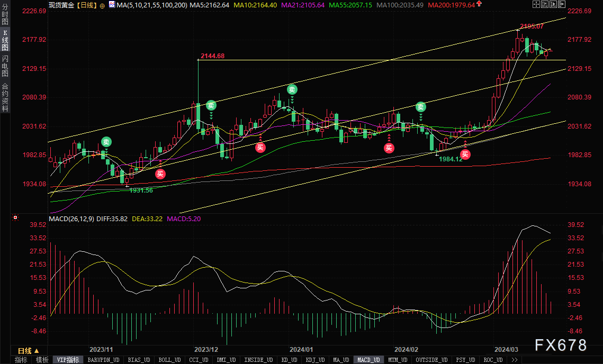Viewport: 603px width, 364px height.
Task: Open the 日线 period dropdown at bottom left
Action: coord(29,351)
